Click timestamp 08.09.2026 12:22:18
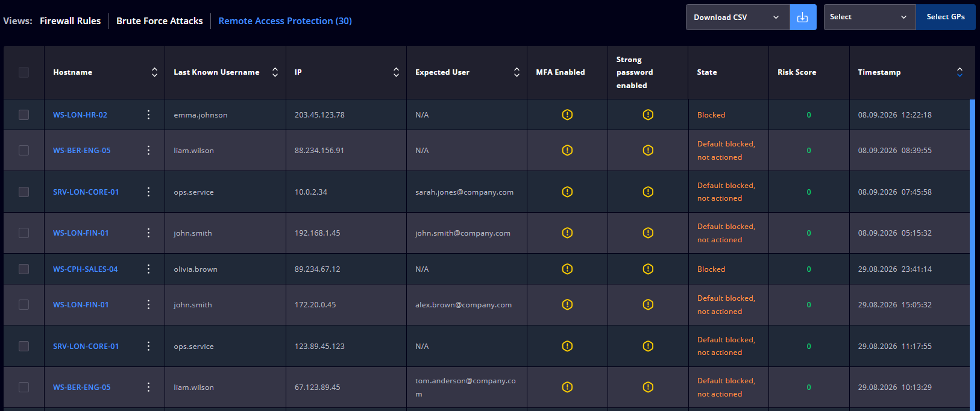 tap(895, 115)
